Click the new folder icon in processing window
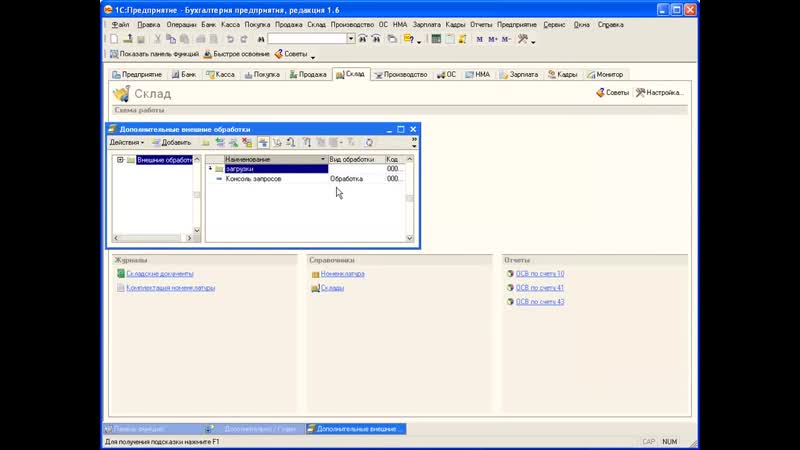The height and width of the screenshot is (450, 800). (205, 143)
